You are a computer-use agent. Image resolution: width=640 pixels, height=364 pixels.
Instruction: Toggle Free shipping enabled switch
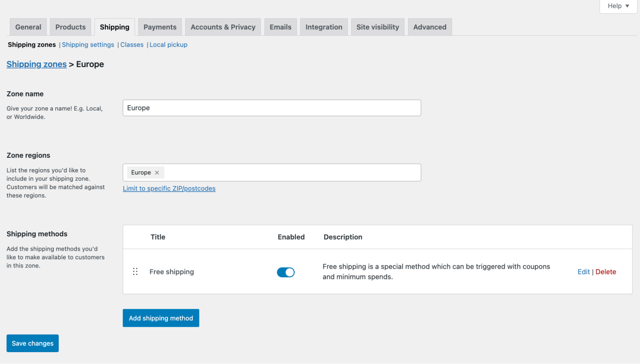tap(286, 272)
